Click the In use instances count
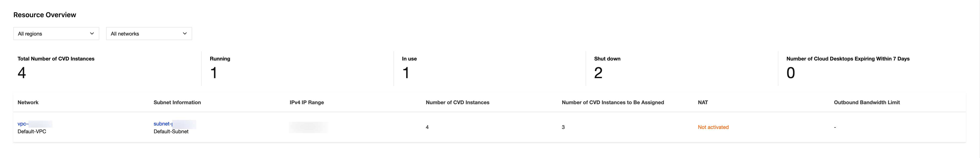The width and height of the screenshot is (980, 158). (x=406, y=73)
